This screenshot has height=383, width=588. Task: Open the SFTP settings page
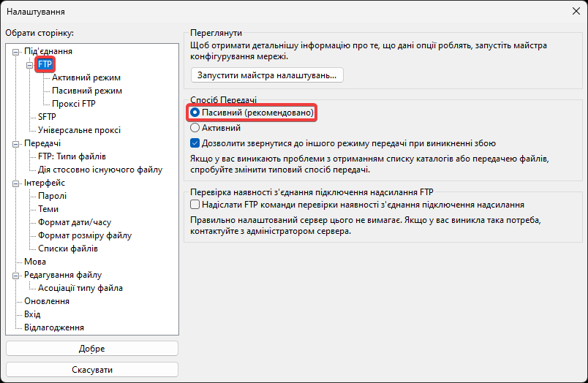point(48,117)
